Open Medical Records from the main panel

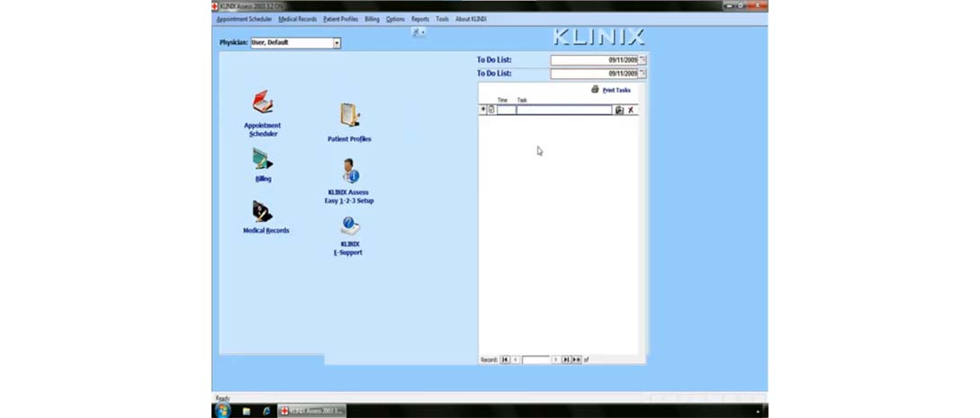(x=263, y=212)
